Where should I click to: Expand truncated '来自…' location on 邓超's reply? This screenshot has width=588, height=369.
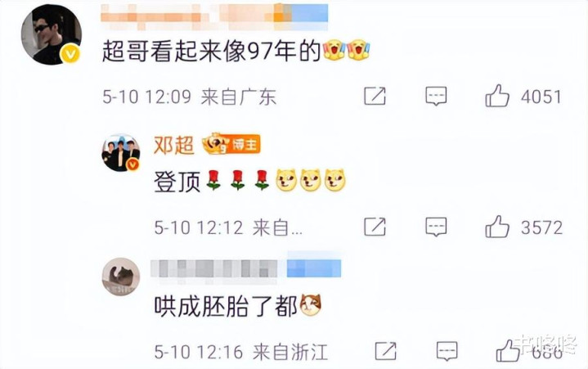pos(277,227)
